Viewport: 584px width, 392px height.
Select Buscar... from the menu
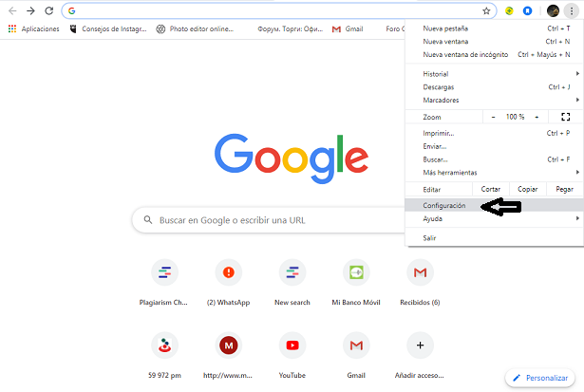coord(494,159)
